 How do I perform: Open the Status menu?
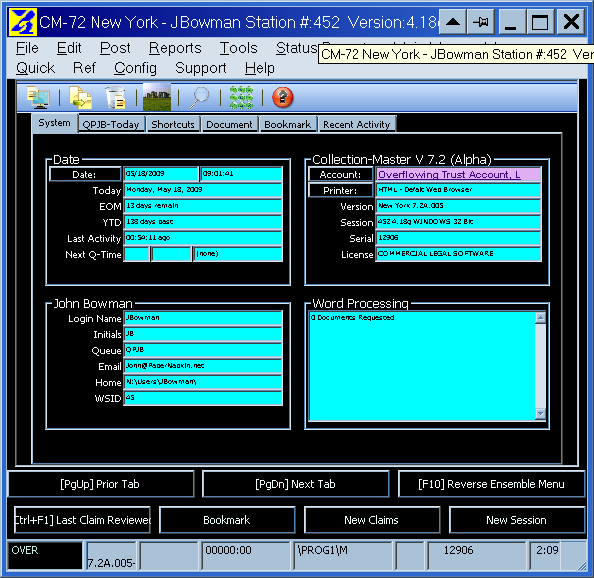[297, 48]
